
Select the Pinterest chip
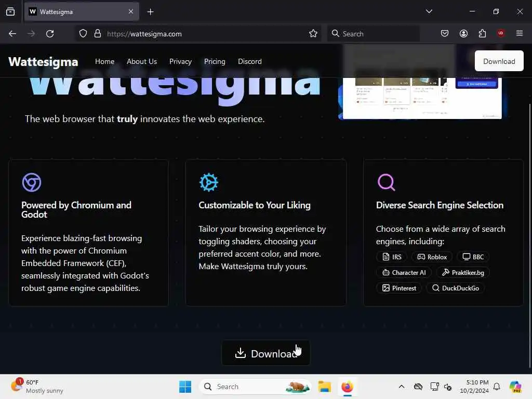click(399, 288)
